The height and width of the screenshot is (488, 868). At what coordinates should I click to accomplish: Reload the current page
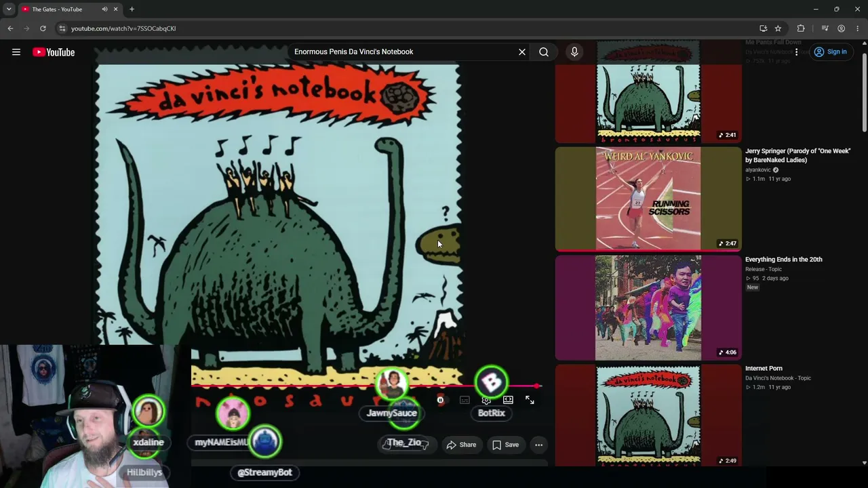(43, 28)
